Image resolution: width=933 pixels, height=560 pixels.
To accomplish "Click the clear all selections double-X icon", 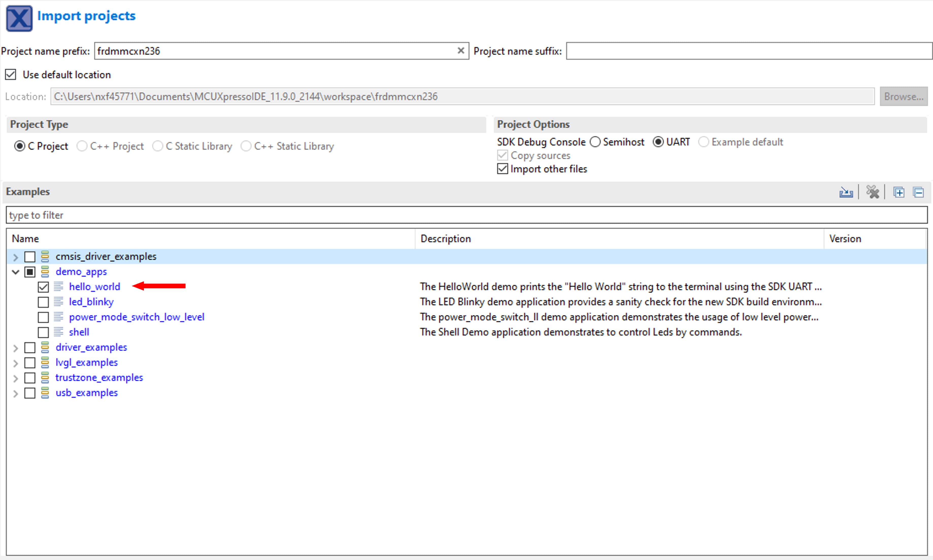I will pos(872,192).
